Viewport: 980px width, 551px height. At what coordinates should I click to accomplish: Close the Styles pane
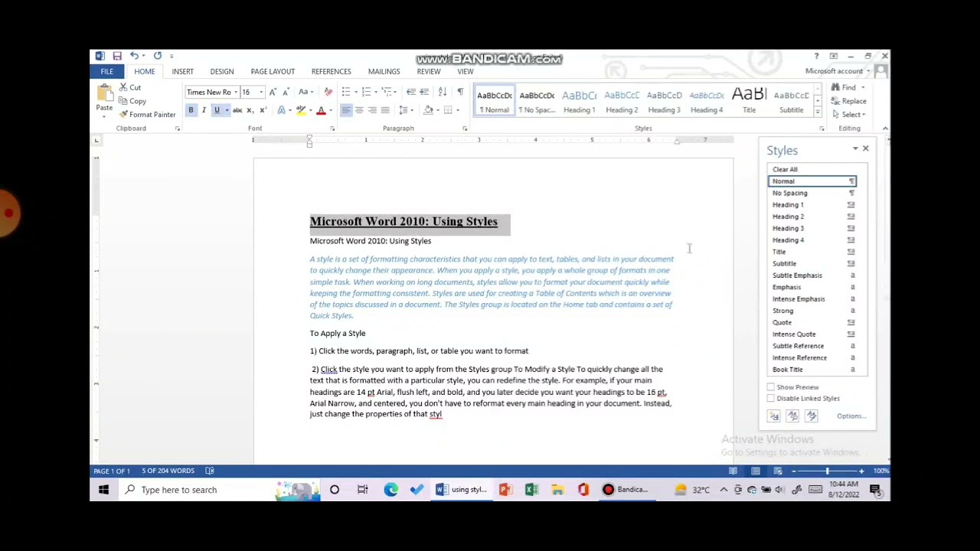click(866, 148)
